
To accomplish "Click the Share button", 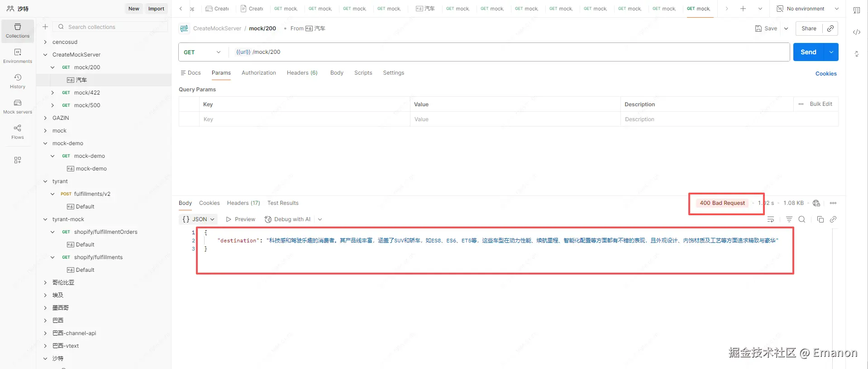I will pos(809,28).
